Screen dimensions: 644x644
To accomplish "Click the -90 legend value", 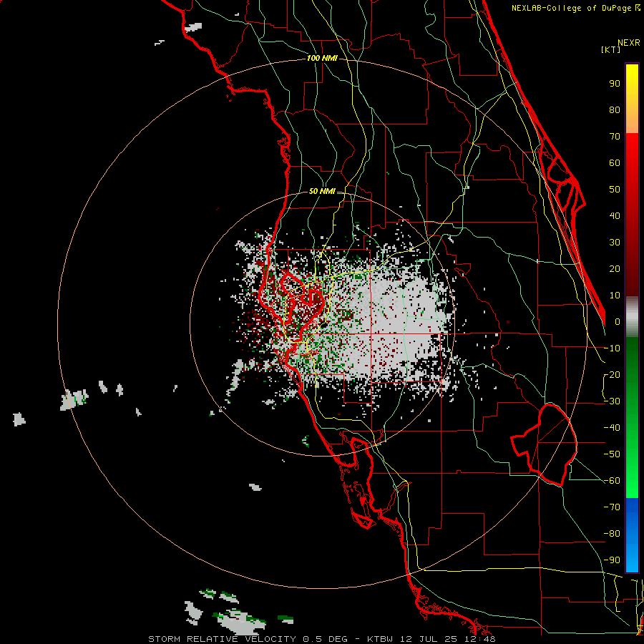I will point(612,560).
